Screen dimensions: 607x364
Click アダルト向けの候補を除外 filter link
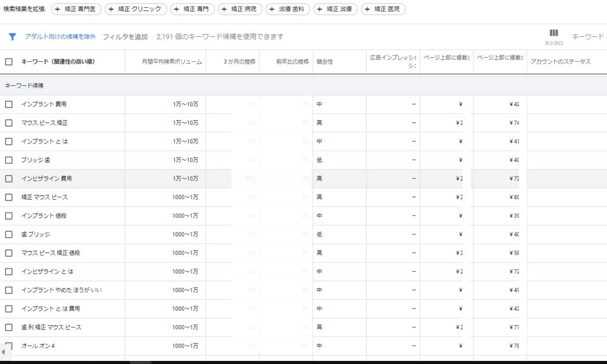coord(60,36)
